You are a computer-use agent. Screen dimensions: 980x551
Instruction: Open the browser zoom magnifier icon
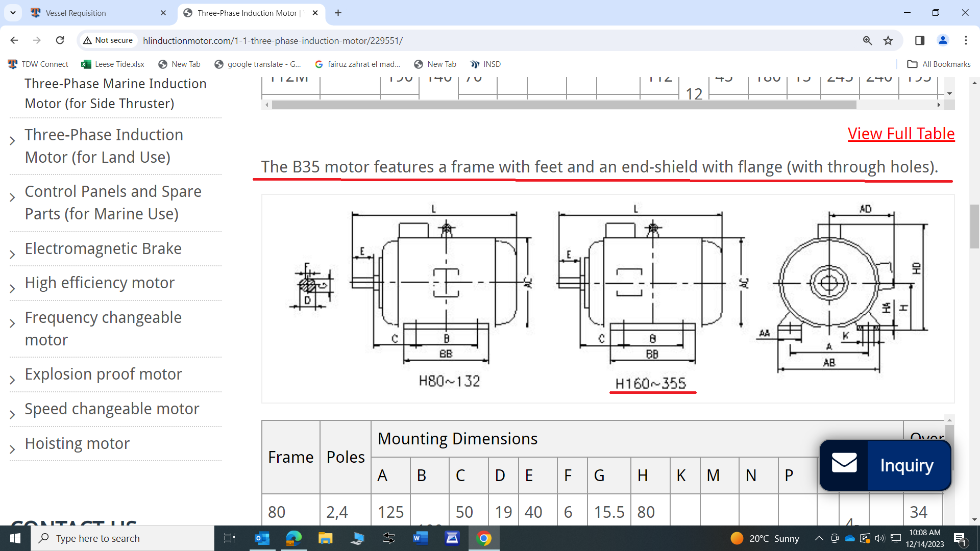pyautogui.click(x=867, y=40)
